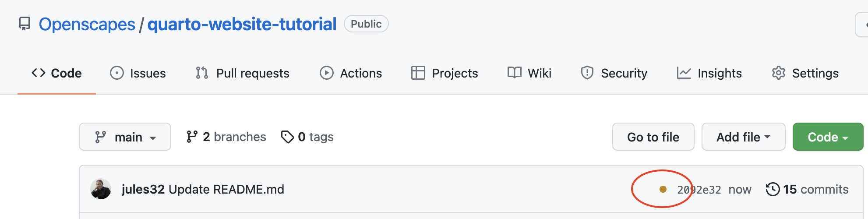Image resolution: width=868 pixels, height=219 pixels.
Task: Click the commit history clock icon
Action: click(773, 189)
